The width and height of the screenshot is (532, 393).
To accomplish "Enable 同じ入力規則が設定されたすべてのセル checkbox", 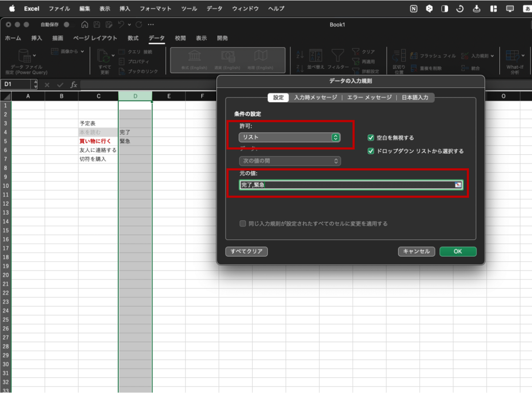I will 243,224.
